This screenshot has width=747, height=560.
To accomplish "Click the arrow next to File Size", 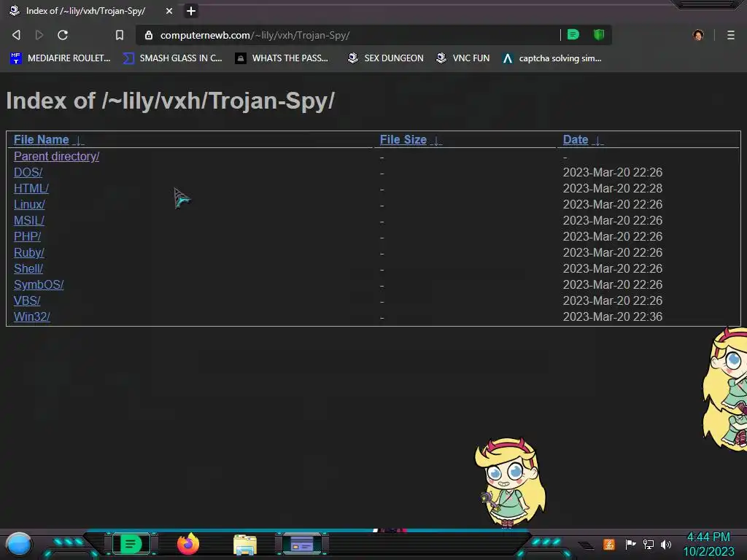I will point(436,141).
